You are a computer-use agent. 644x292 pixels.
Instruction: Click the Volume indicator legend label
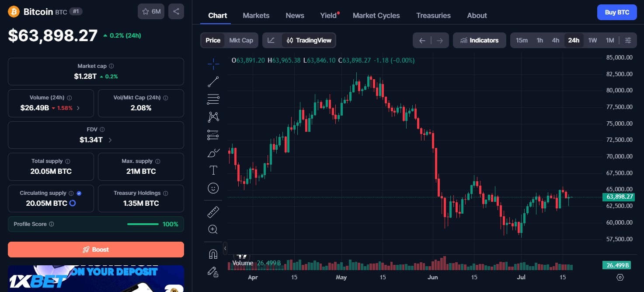[x=243, y=263]
